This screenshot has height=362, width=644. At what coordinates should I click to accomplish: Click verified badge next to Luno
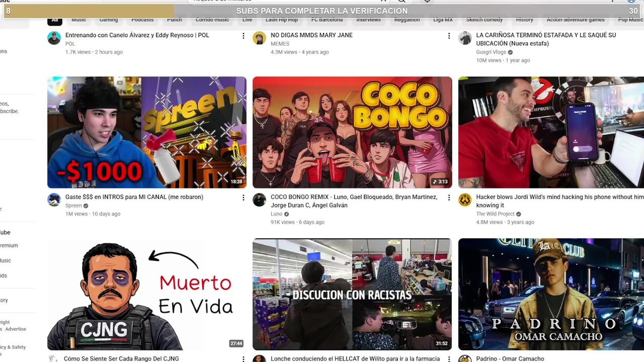click(x=286, y=214)
